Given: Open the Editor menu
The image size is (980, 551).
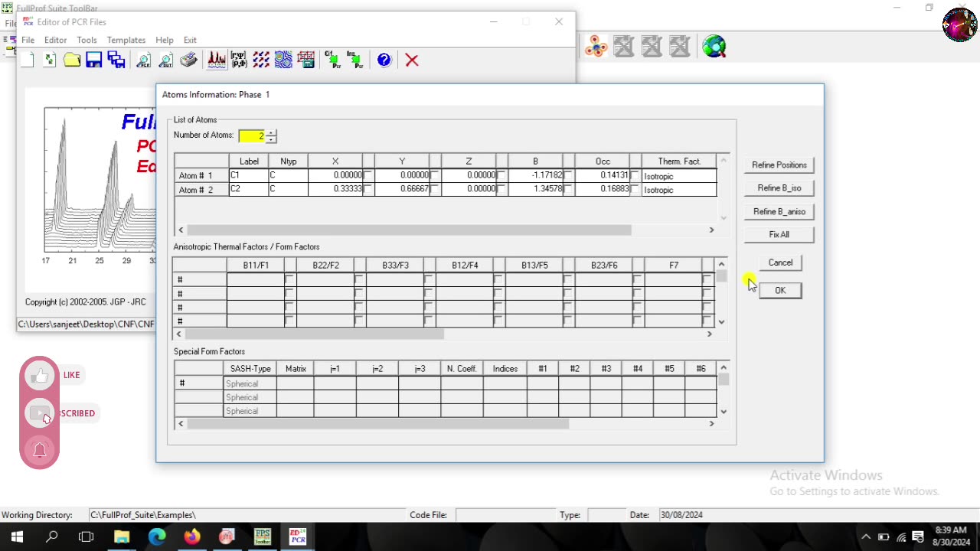Looking at the screenshot, I should coord(56,40).
